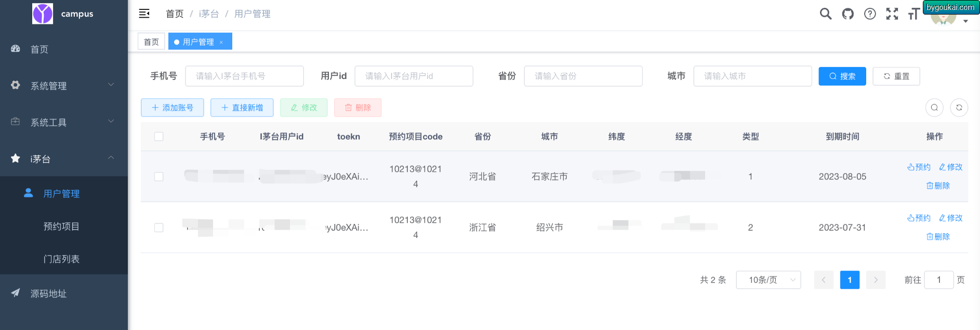
Task: Click the blue 搜索 button
Action: pos(842,76)
